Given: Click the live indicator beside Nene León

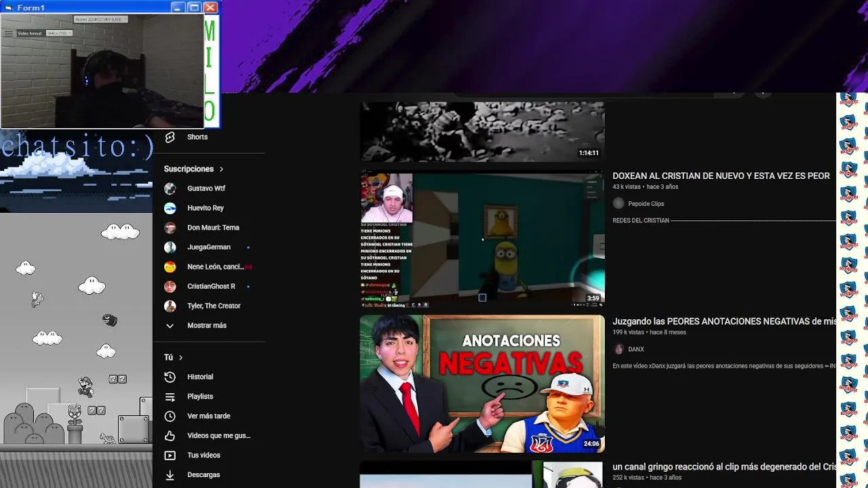Looking at the screenshot, I should [248, 267].
